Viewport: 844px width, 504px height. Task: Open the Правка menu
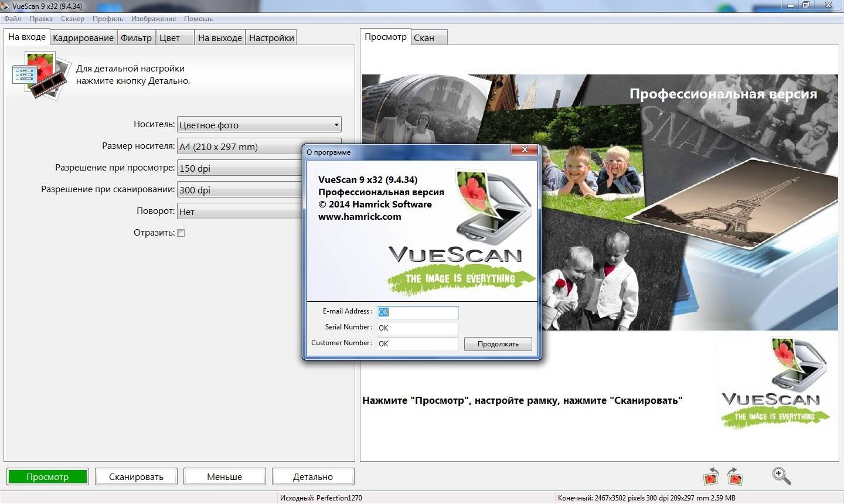(x=41, y=19)
